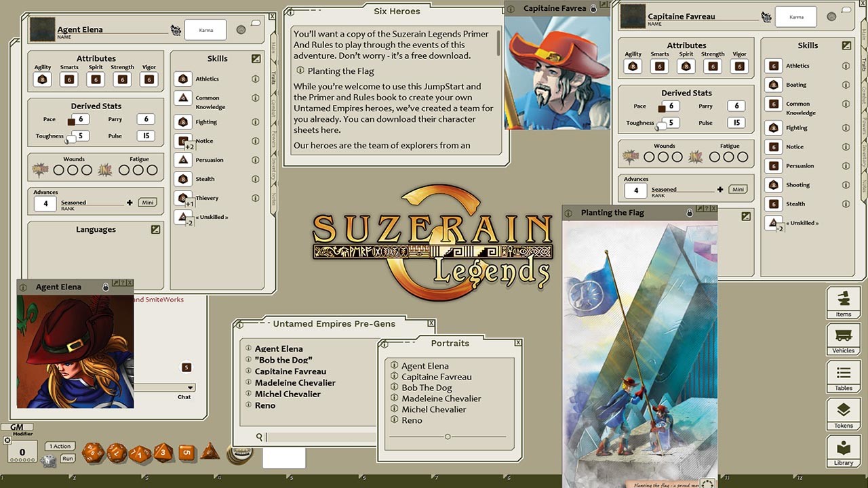
Task: Click the 1 Action button
Action: coord(59,446)
